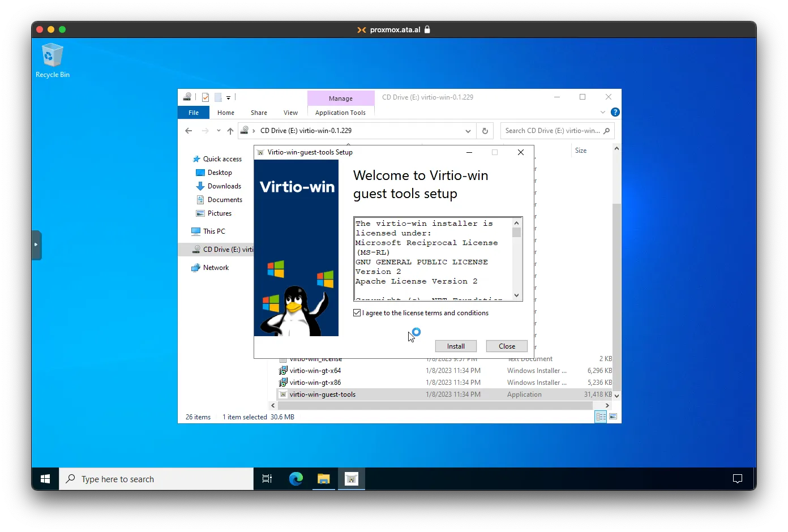The width and height of the screenshot is (788, 532).
Task: Select virtio-win-guest-tools file
Action: 322,394
